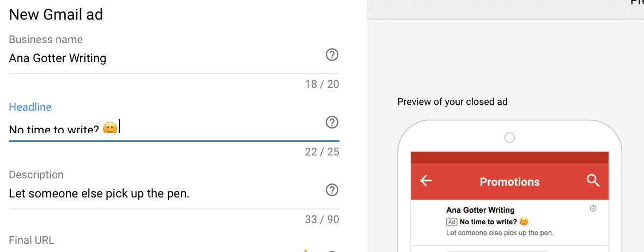Show help tooltip for Description field
Screen dimensions: 644x252
coord(332,190)
